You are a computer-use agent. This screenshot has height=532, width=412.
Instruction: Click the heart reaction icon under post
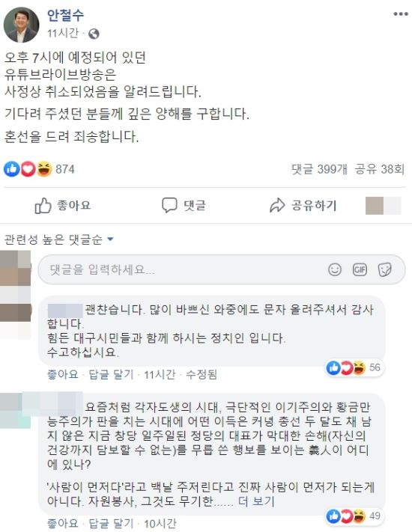pos(28,168)
